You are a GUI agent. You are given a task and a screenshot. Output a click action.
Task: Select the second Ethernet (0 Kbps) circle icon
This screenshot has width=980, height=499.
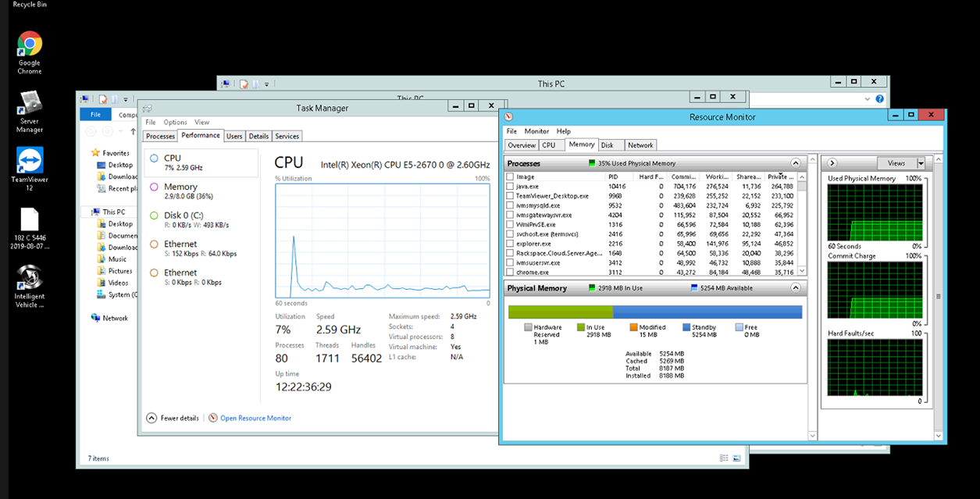pos(154,273)
